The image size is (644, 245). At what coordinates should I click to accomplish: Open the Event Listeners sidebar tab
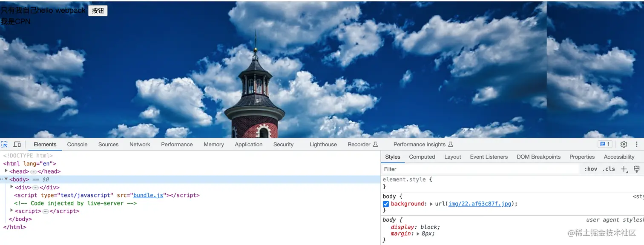[x=489, y=157]
